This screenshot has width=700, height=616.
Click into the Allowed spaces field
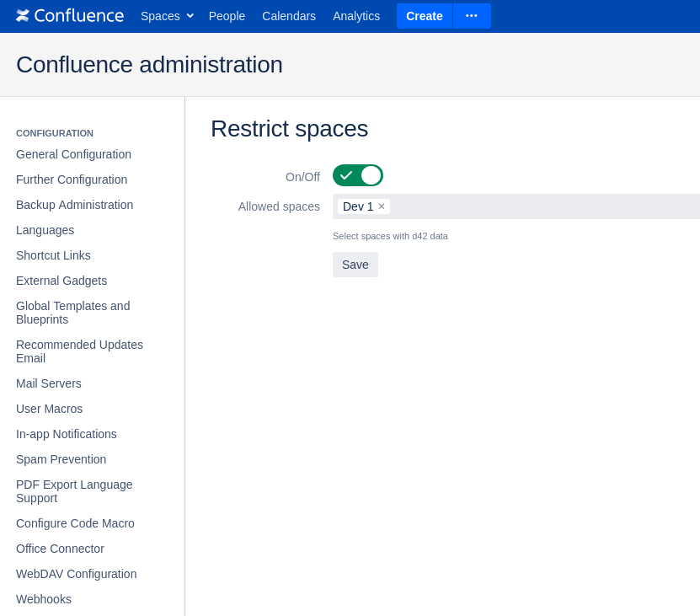tap(539, 206)
